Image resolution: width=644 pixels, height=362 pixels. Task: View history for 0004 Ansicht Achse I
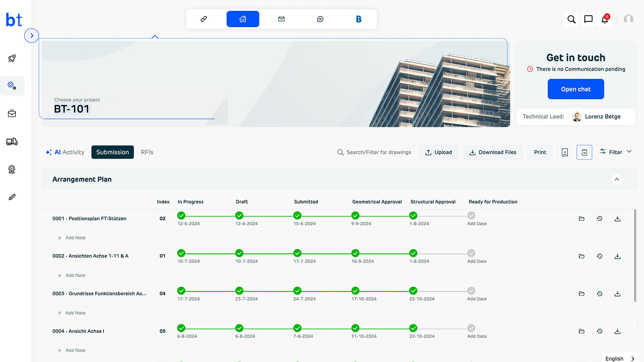tap(600, 331)
